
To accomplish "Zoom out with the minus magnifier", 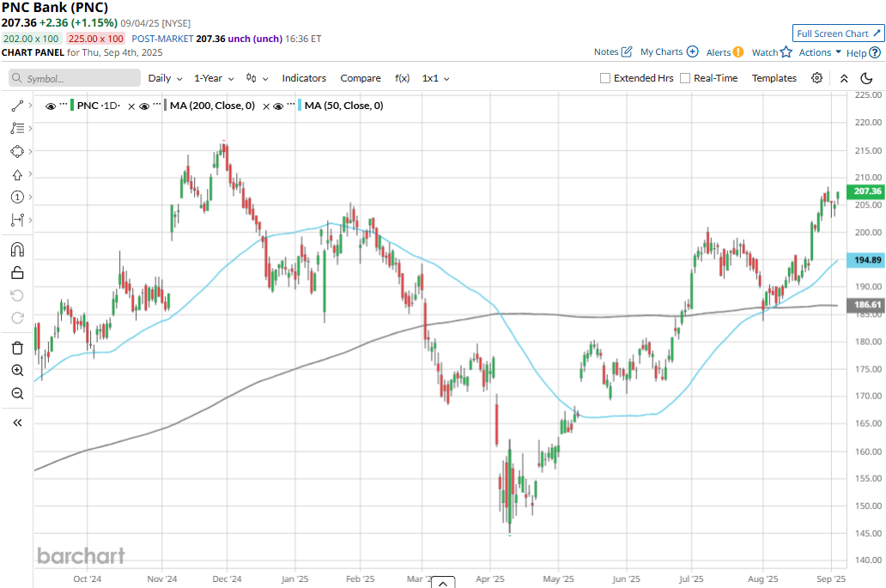I will pyautogui.click(x=17, y=393).
